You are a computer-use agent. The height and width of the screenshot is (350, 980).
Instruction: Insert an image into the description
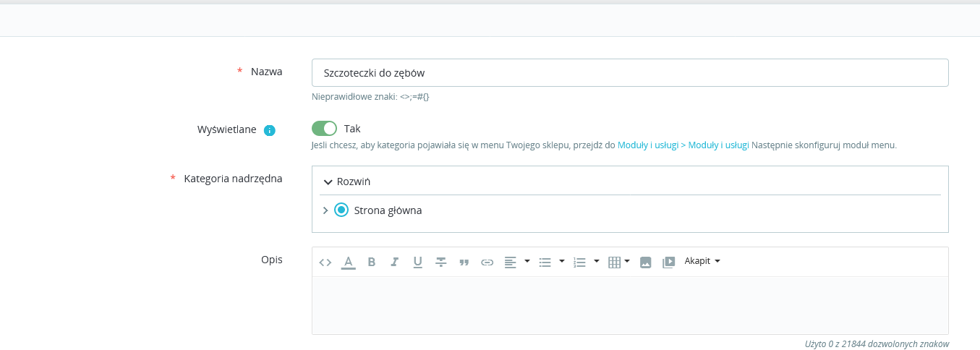[646, 262]
